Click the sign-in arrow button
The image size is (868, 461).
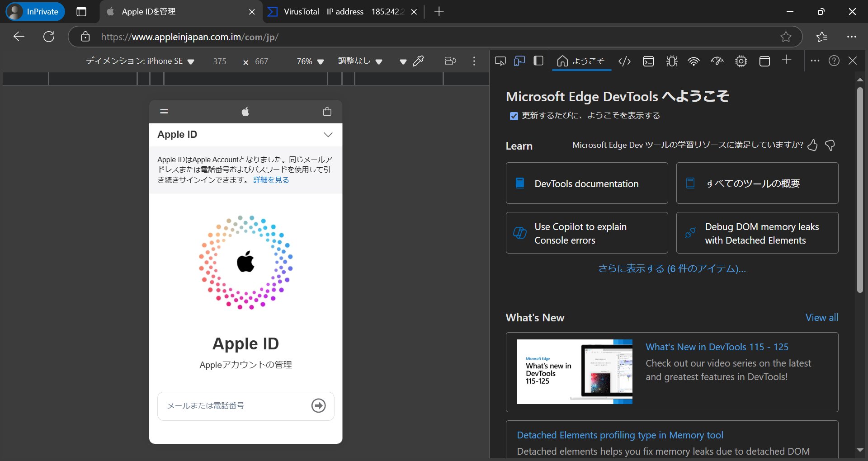click(319, 405)
